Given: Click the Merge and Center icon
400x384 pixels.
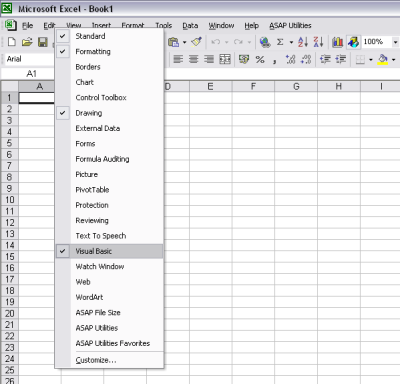Looking at the screenshot, I should [225, 59].
